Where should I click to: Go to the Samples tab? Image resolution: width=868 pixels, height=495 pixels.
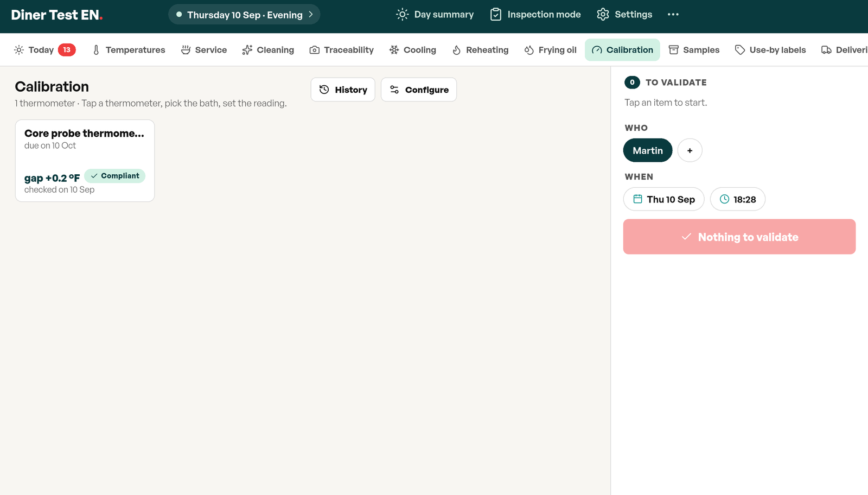click(x=694, y=50)
